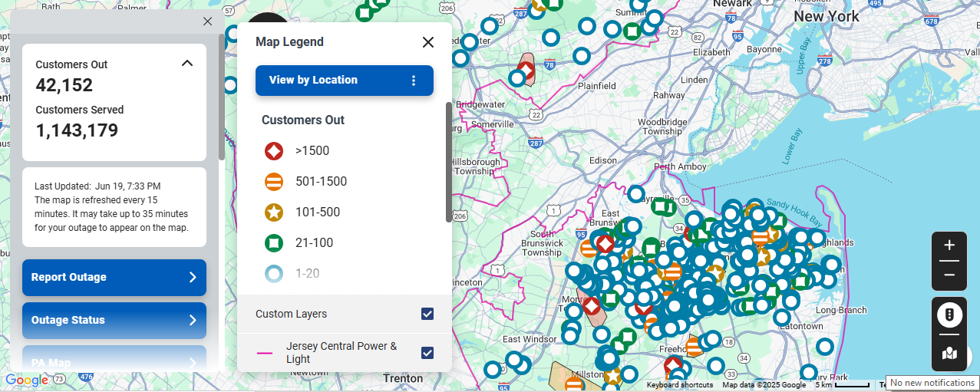Select red diamond marker just below Freehold

click(x=674, y=366)
